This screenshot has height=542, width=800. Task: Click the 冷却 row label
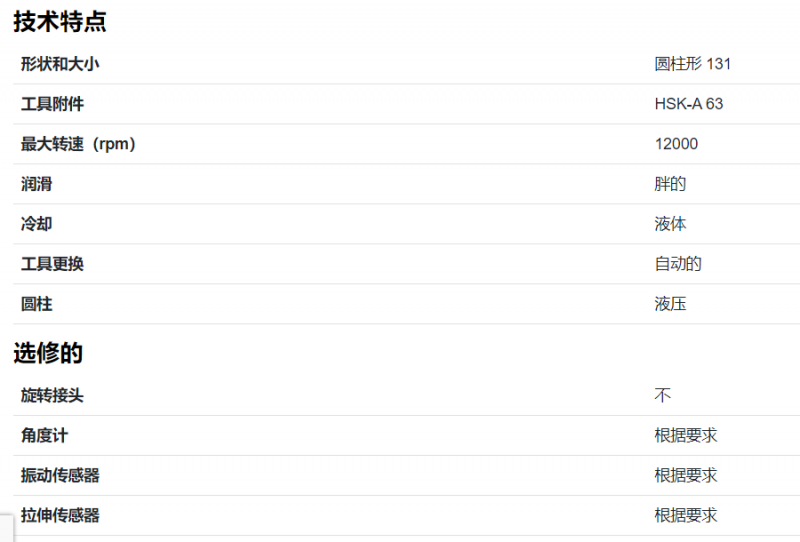click(36, 224)
